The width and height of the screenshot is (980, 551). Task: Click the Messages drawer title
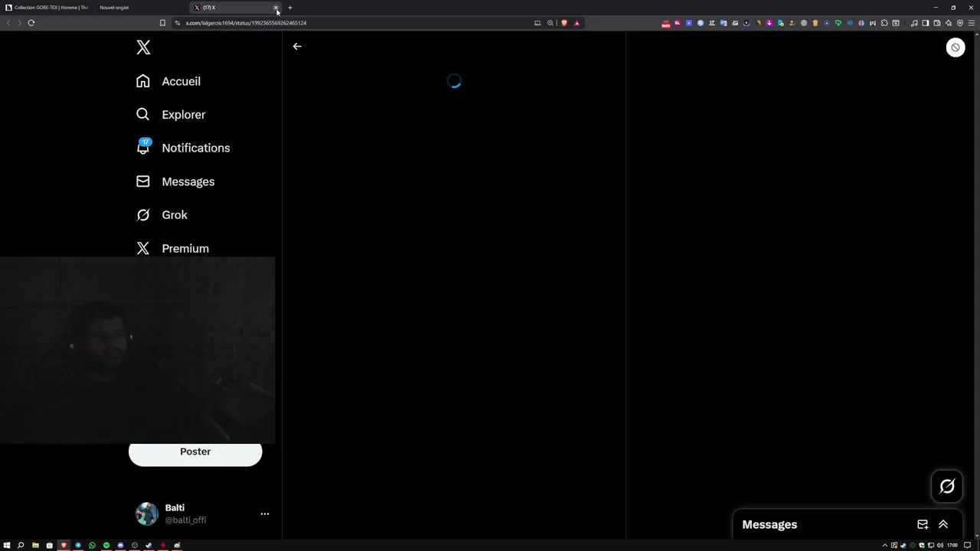769,524
